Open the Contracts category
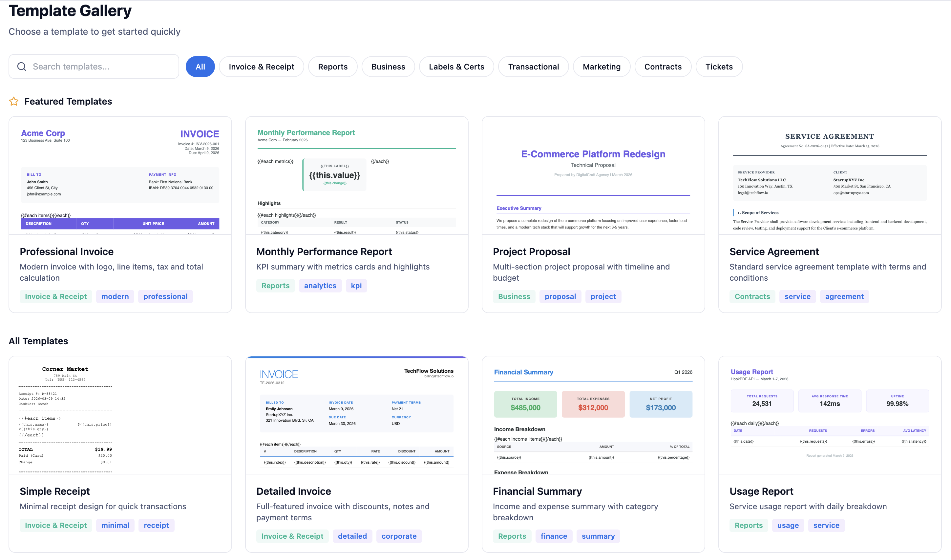 (x=663, y=67)
